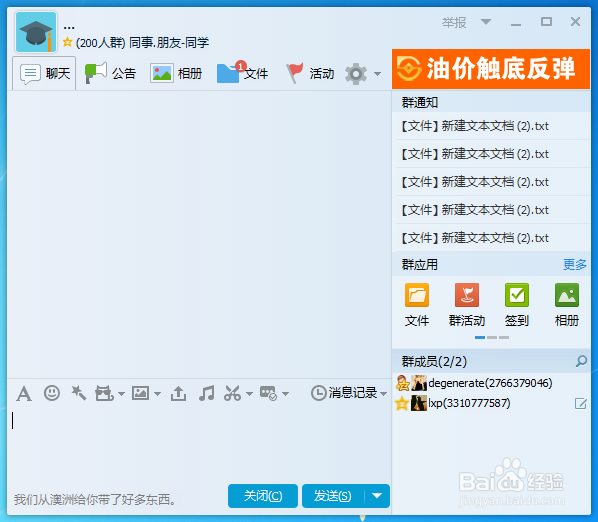Go to second page of group apps

(x=492, y=337)
